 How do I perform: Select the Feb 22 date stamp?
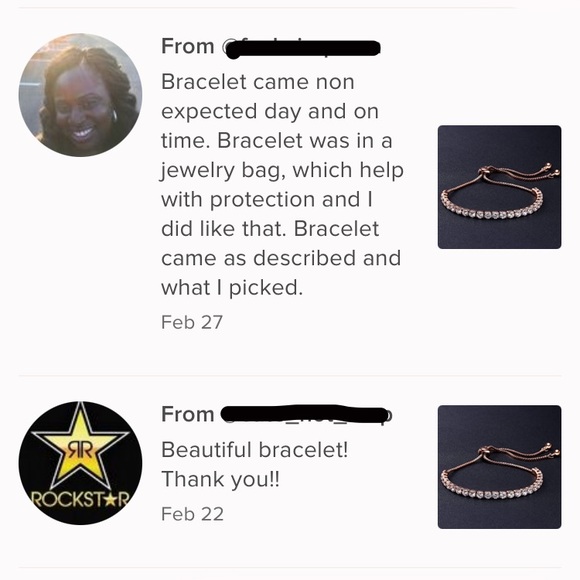(x=192, y=514)
